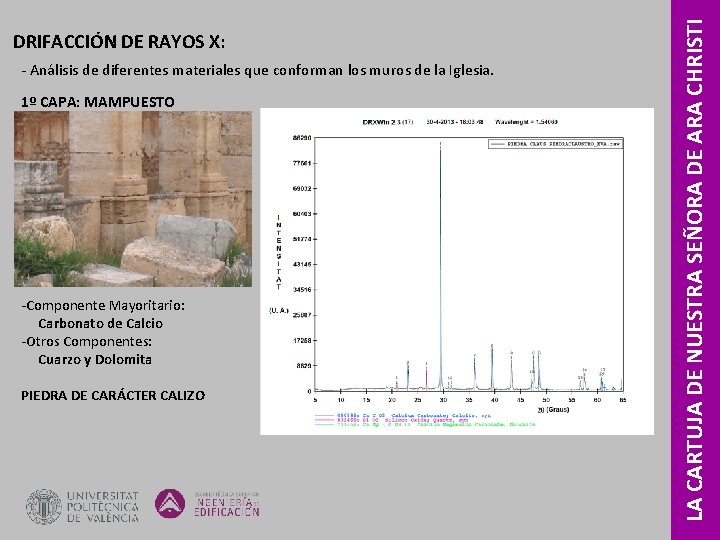Click the vertical banner 'LA CARTUJA DE NUESTRA SEÑORA'
The width and height of the screenshot is (720, 540).
pos(695,270)
